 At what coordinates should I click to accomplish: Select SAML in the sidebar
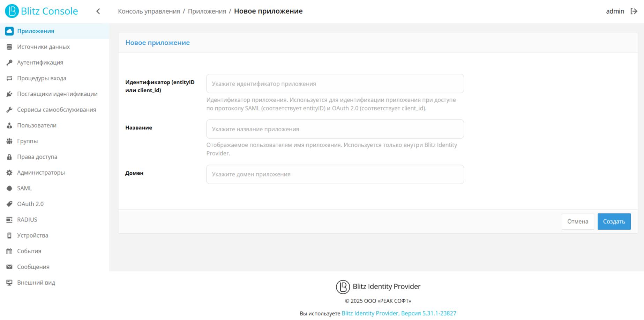click(x=24, y=188)
